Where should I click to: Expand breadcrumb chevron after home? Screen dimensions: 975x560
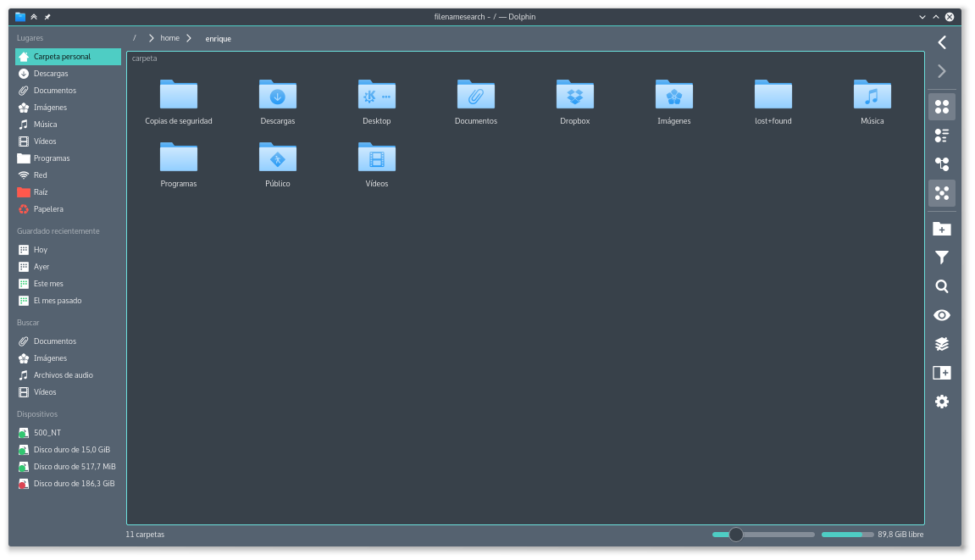(188, 38)
